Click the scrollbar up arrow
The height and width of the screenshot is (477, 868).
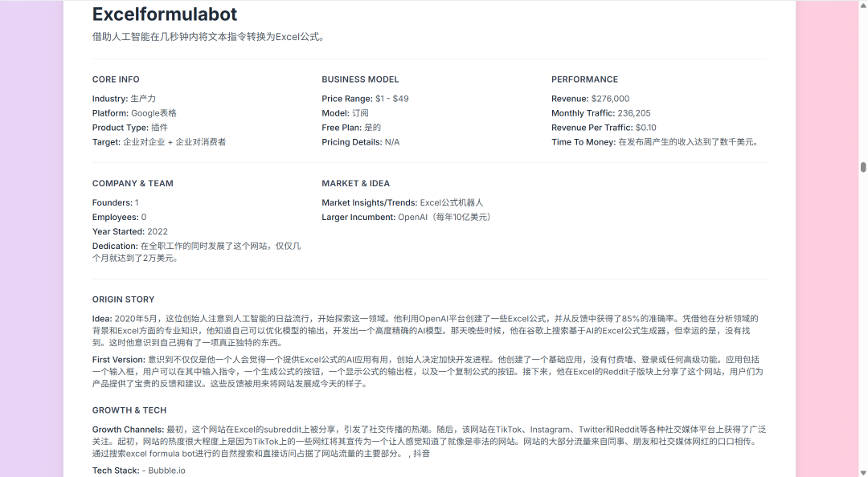(x=863, y=5)
